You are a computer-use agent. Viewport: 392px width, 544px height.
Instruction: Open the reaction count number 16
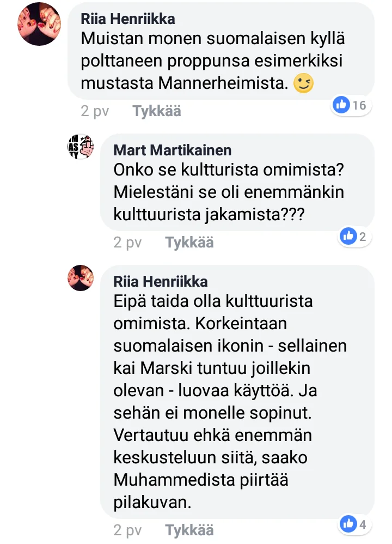(359, 105)
